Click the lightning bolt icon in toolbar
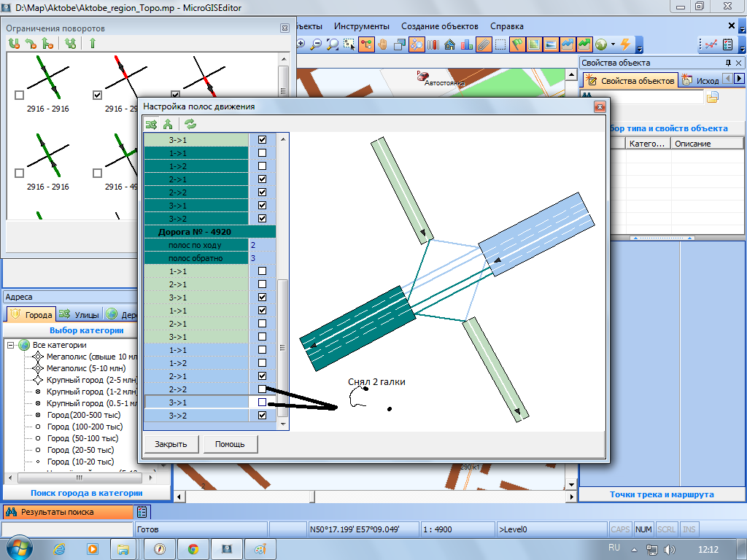This screenshot has height=560, width=747. [x=625, y=44]
